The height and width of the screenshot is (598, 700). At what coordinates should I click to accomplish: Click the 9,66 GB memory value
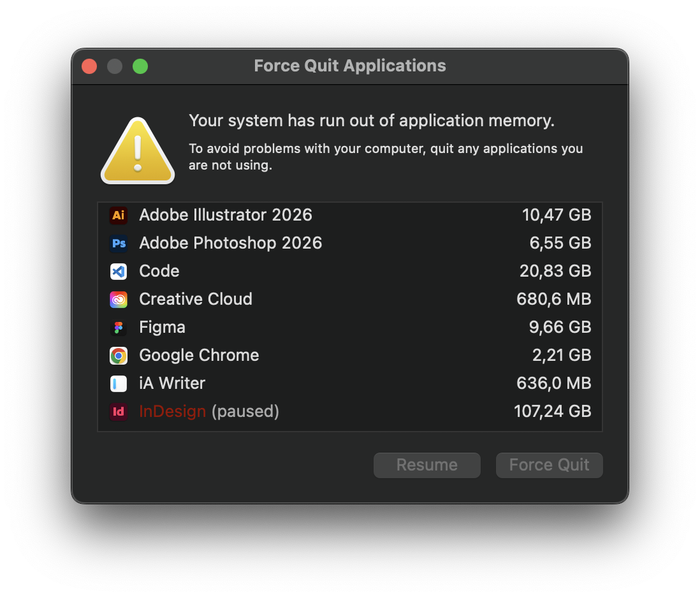(x=560, y=328)
